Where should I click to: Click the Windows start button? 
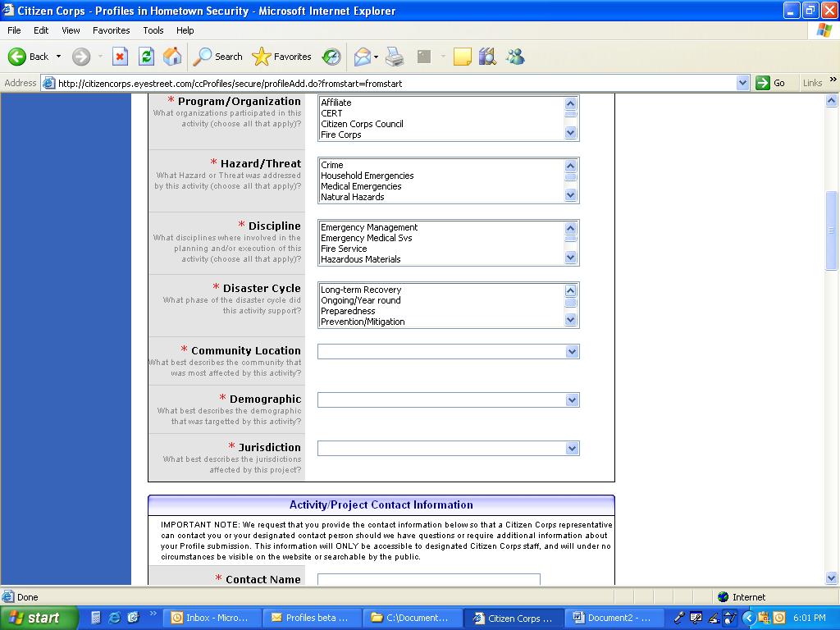coord(39,618)
